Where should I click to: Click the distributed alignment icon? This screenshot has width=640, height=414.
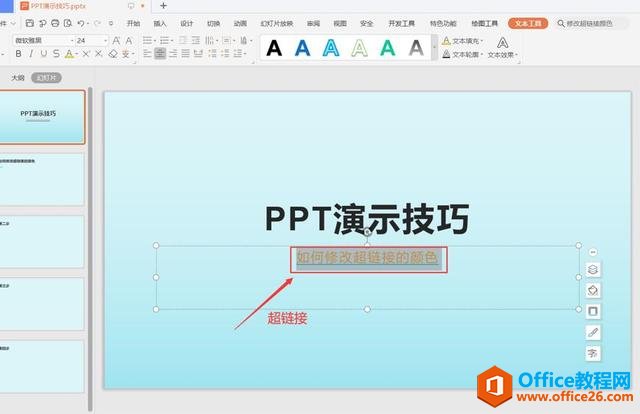[198, 53]
